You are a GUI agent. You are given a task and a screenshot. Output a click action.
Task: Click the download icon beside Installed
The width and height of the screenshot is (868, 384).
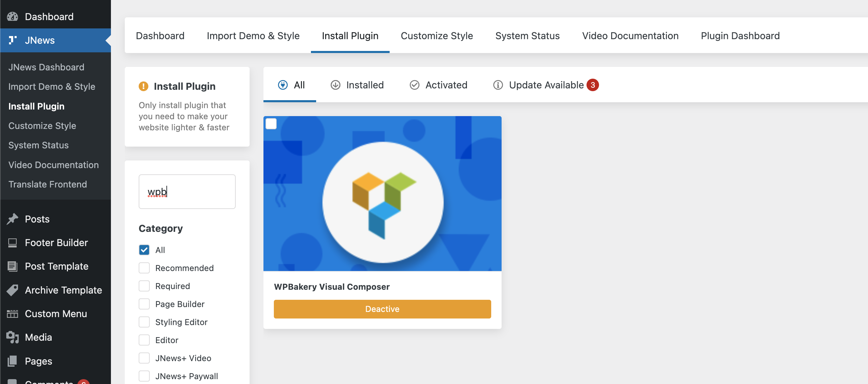(x=335, y=85)
